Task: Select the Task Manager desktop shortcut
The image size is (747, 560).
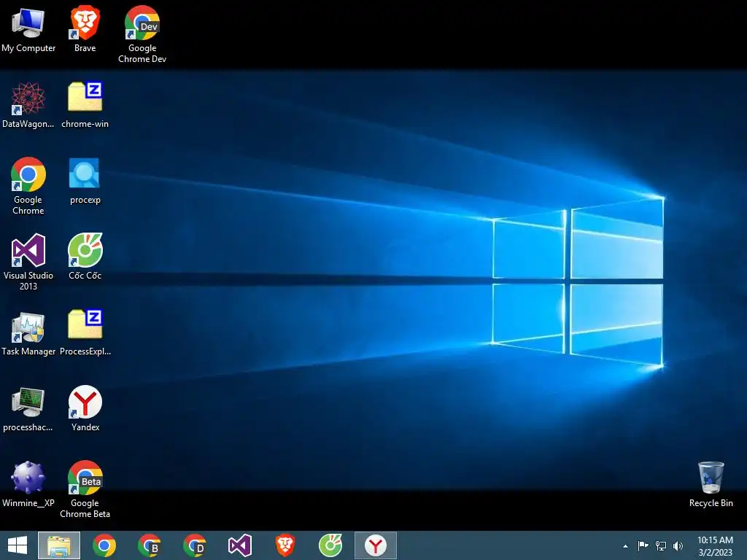Action: (28, 333)
